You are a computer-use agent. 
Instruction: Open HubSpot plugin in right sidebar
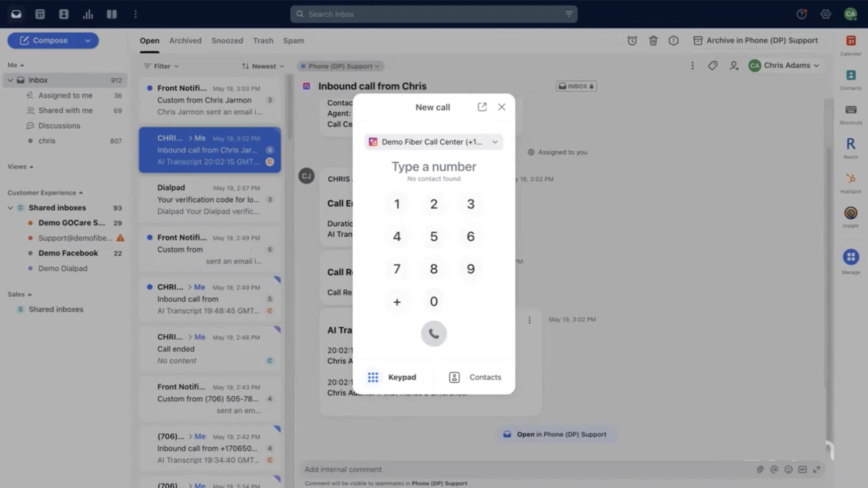pyautogui.click(x=850, y=179)
